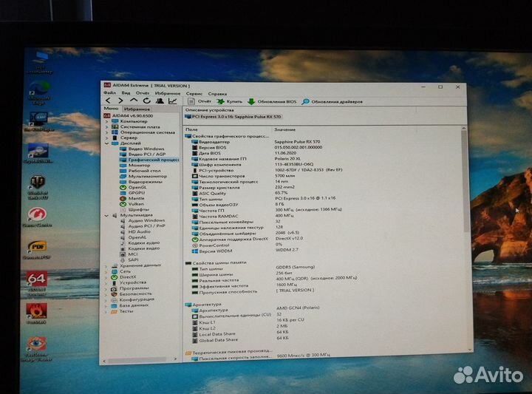Click the Refresh toolbar icon
The height and width of the screenshot is (394, 532).
click(x=146, y=101)
